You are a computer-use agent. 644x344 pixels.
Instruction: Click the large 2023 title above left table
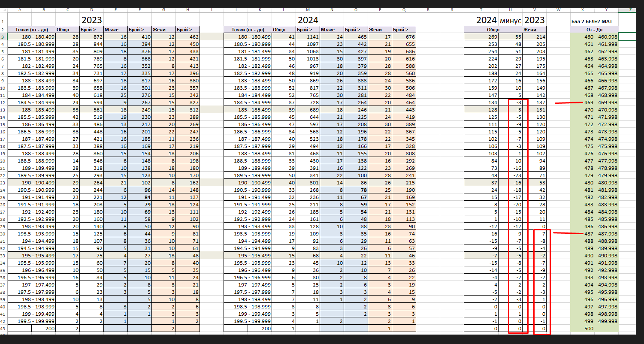tap(91, 20)
